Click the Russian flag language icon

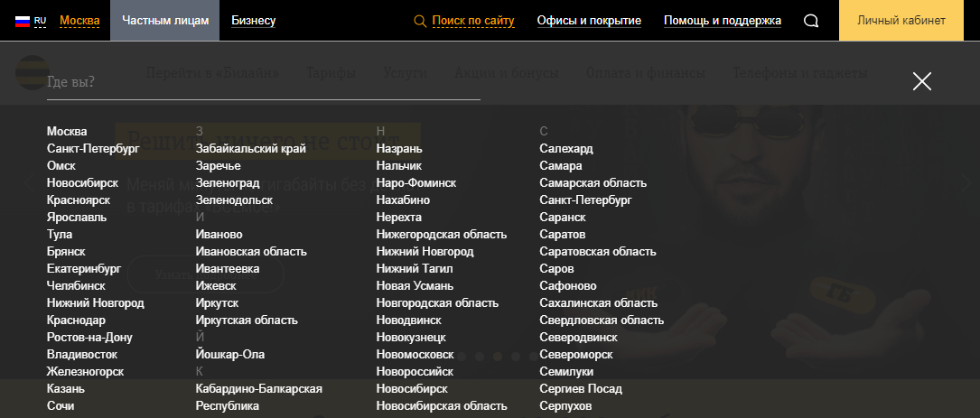tap(23, 21)
